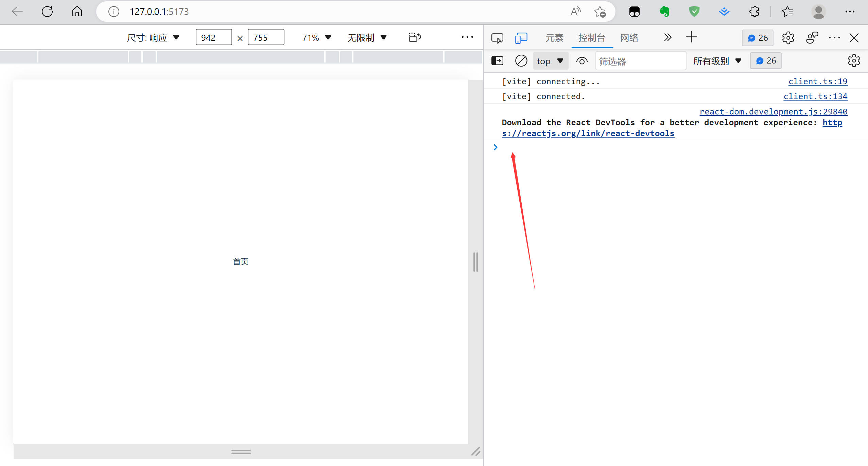Open the Tampermonkey extension icon

coord(634,12)
